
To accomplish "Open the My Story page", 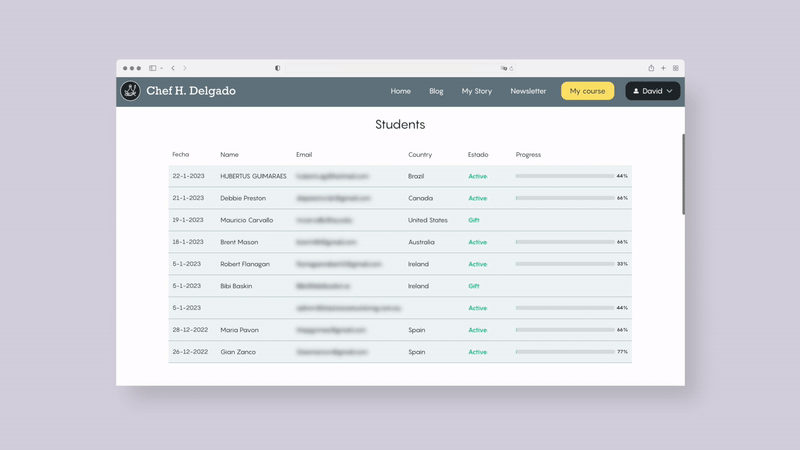I will (x=476, y=91).
